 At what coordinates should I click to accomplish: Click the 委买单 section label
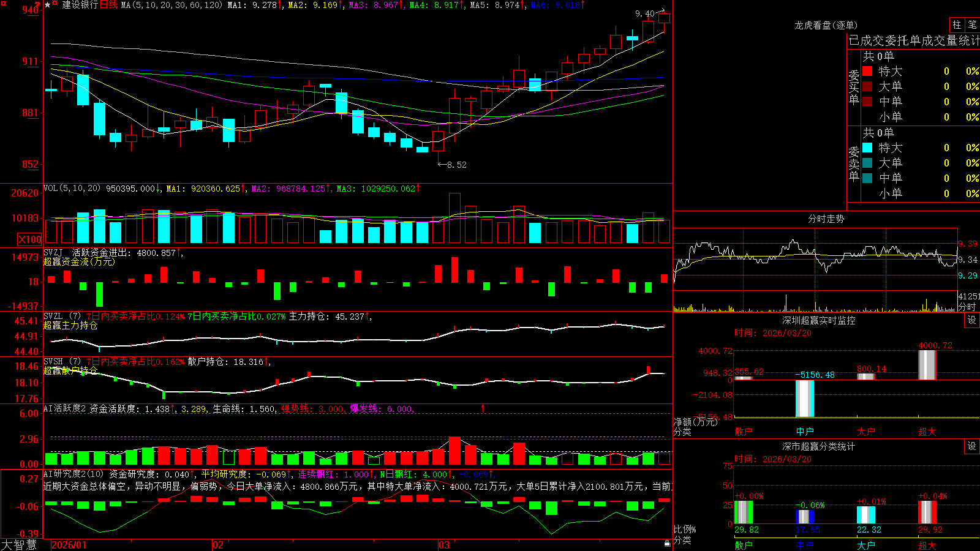[854, 88]
